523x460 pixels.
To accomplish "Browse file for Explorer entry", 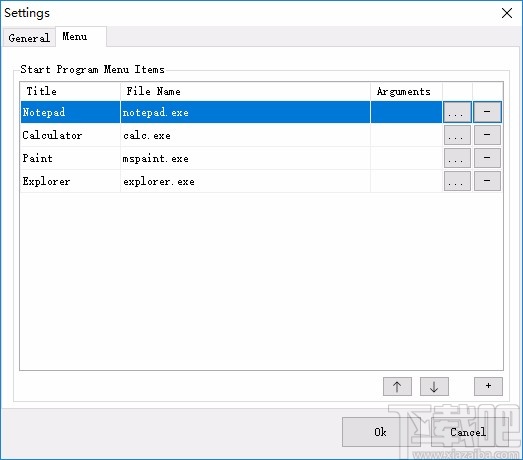I will tap(457, 181).
